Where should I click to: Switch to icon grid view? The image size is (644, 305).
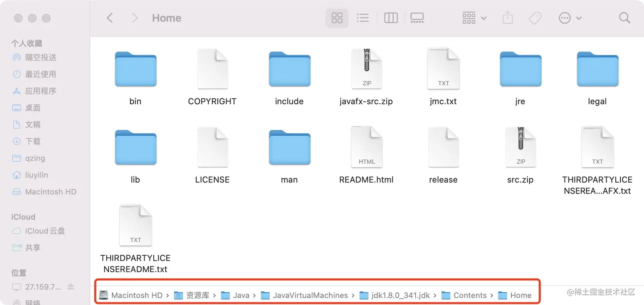[x=337, y=18]
